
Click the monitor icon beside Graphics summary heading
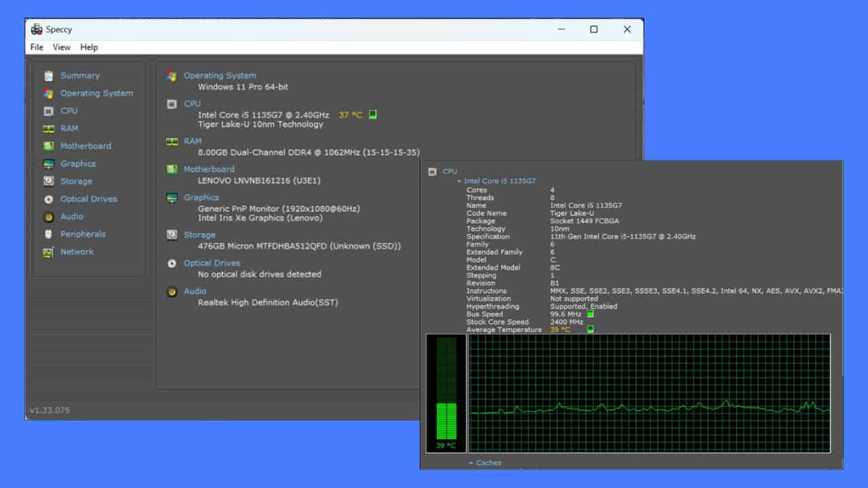tap(172, 198)
